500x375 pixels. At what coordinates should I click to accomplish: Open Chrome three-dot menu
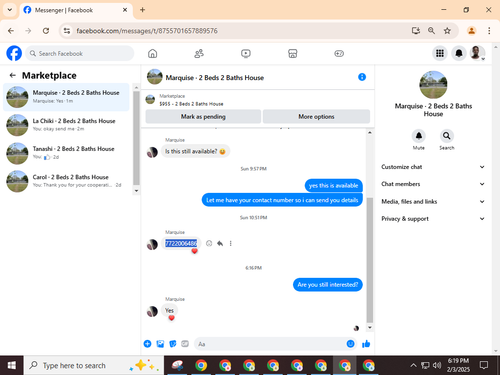click(489, 31)
